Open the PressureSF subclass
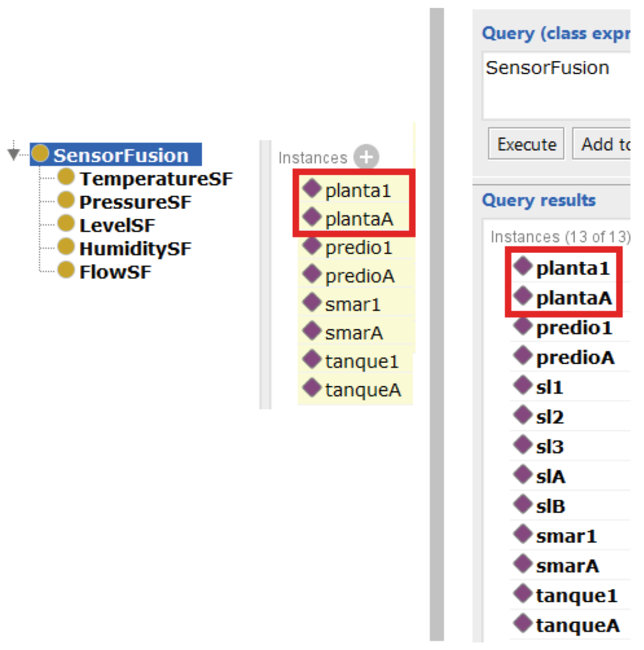The image size is (644, 650). click(135, 202)
